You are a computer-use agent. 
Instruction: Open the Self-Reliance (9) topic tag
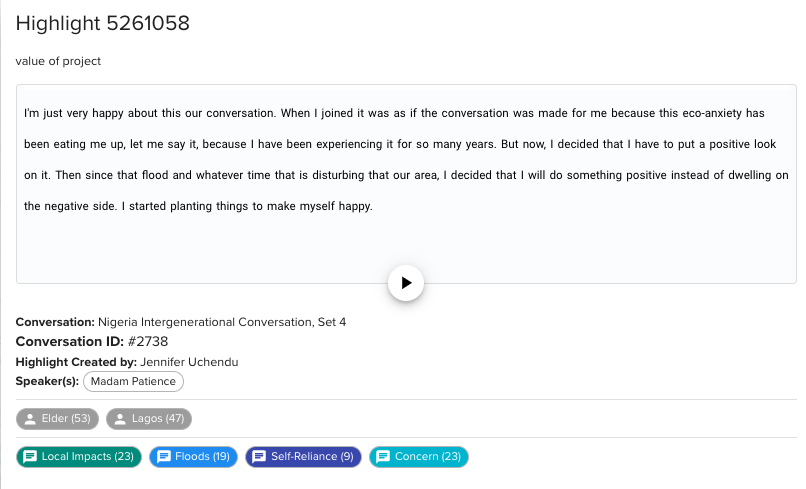303,457
